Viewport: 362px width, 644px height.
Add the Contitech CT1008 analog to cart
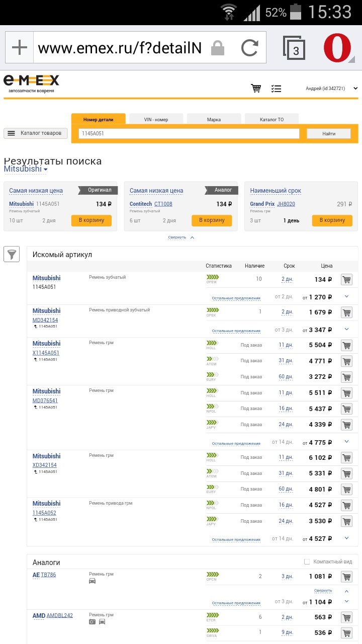212,220
